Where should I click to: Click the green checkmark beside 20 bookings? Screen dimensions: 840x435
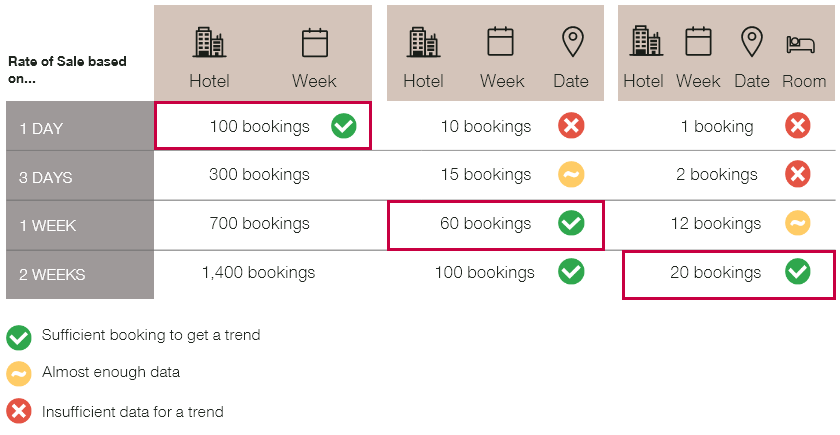tap(798, 272)
